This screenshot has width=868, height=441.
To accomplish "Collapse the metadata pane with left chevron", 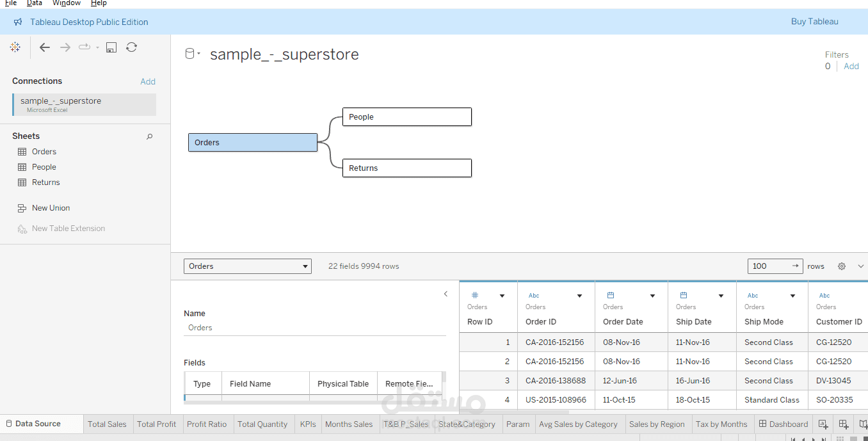I will tap(446, 294).
